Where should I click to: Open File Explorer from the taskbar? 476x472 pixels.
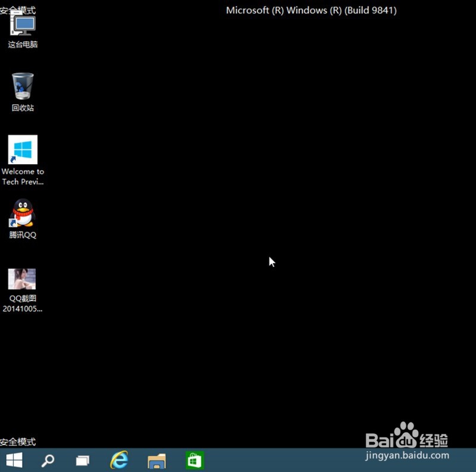pyautogui.click(x=156, y=461)
